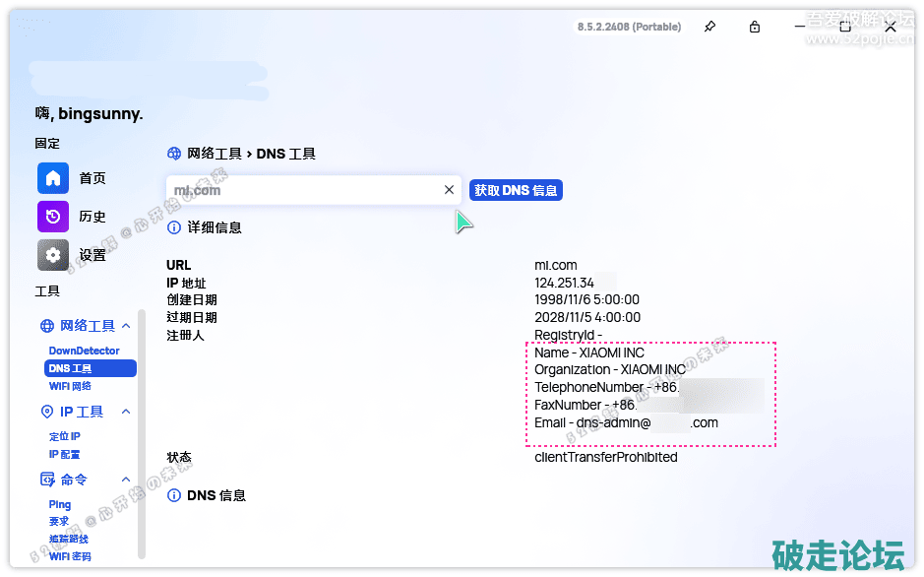Open the 首页 home icon
Viewport: 924px width, 577px height.
pyautogui.click(x=53, y=178)
